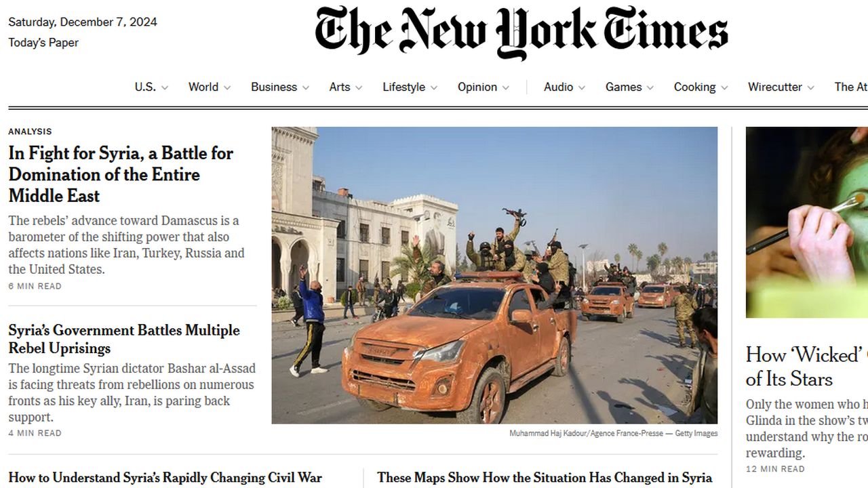The height and width of the screenshot is (488, 868).
Task: Click the green makeup Wicked photo
Action: pyautogui.click(x=807, y=222)
